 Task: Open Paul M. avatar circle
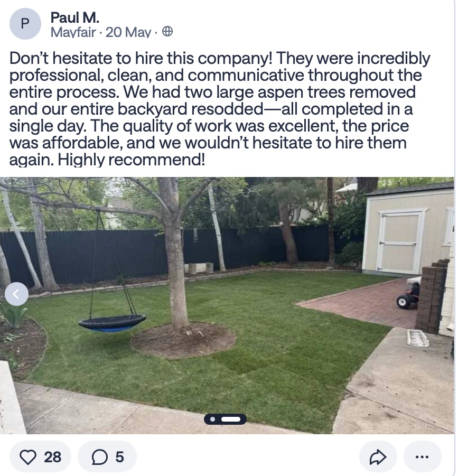(25, 24)
